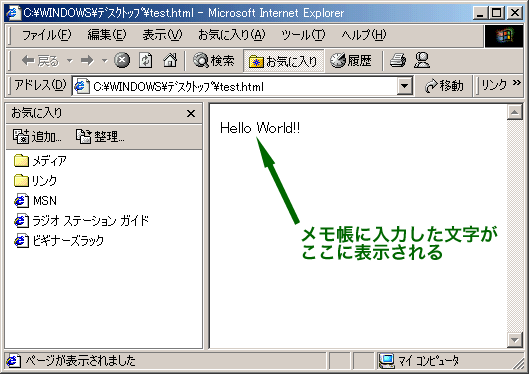Image resolution: width=529 pixels, height=374 pixels.
Task: Click the scrollbar down arrow
Action: click(515, 340)
